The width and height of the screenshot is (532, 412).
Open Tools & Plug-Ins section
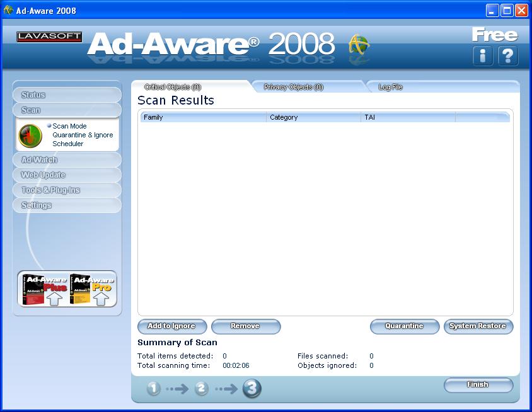coord(67,190)
